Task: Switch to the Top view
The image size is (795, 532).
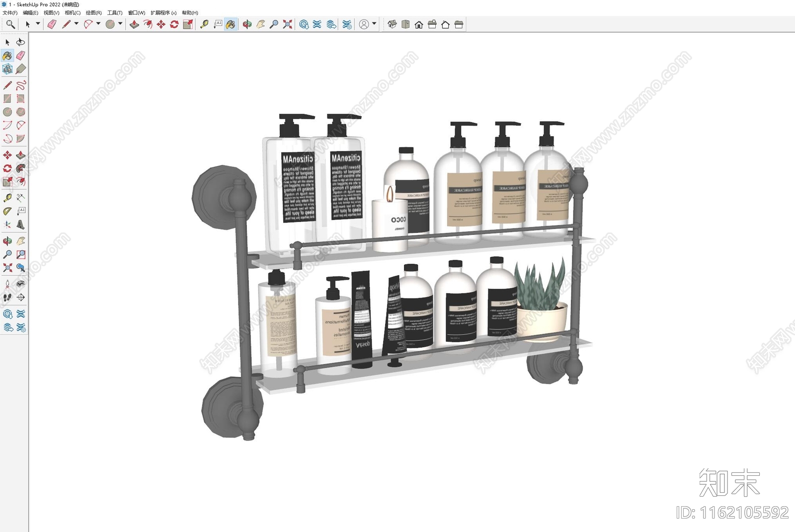Action: point(405,24)
